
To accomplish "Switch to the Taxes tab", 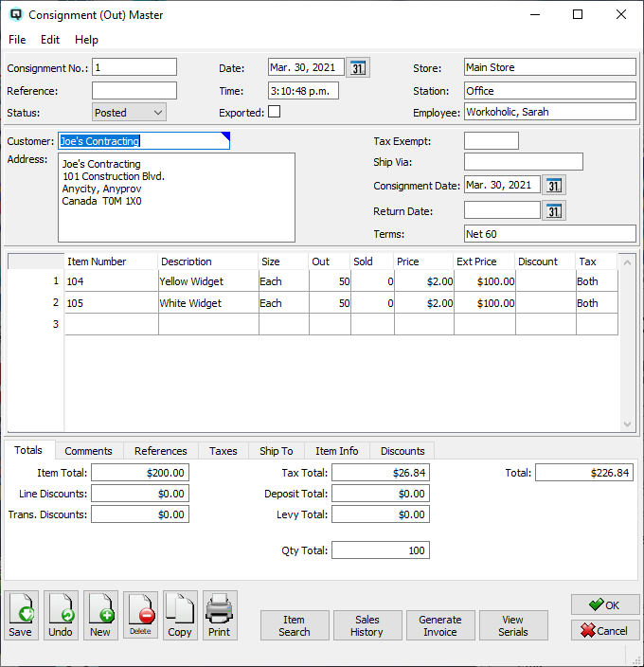I will click(x=224, y=451).
